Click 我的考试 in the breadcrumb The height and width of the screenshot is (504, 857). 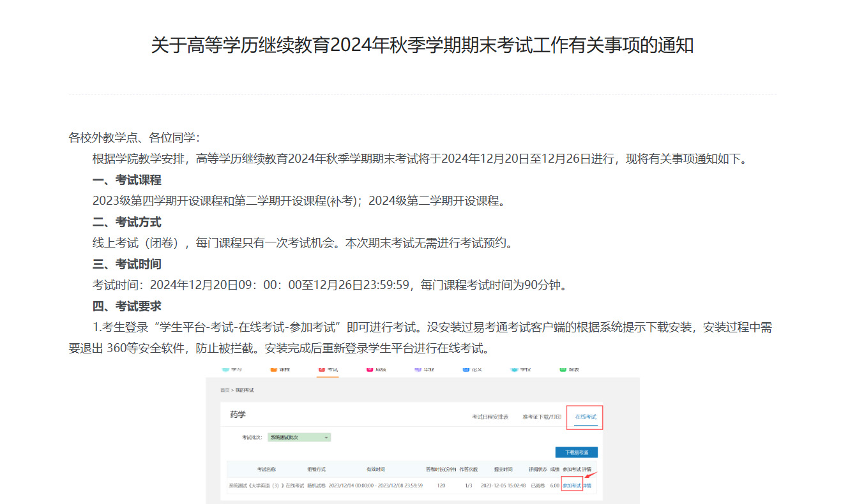245,390
